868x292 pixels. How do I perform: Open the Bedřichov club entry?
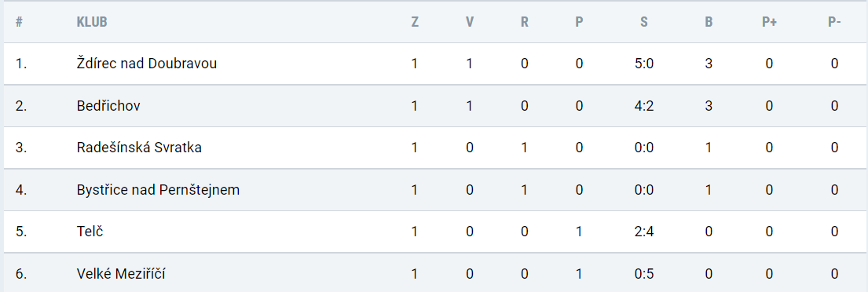coord(108,106)
